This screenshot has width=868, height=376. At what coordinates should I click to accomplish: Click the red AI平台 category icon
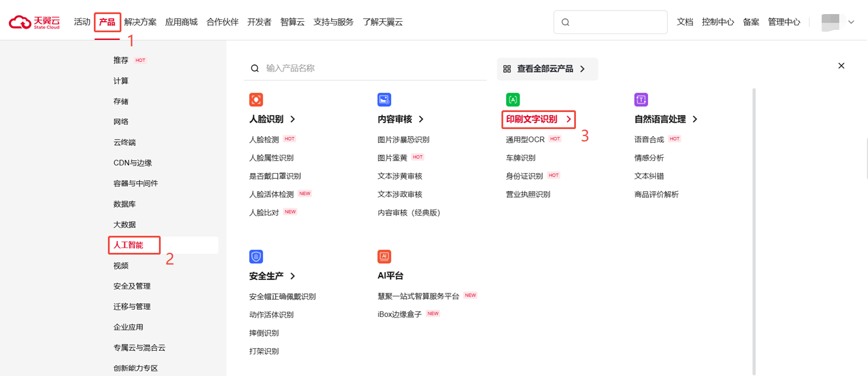pyautogui.click(x=384, y=256)
